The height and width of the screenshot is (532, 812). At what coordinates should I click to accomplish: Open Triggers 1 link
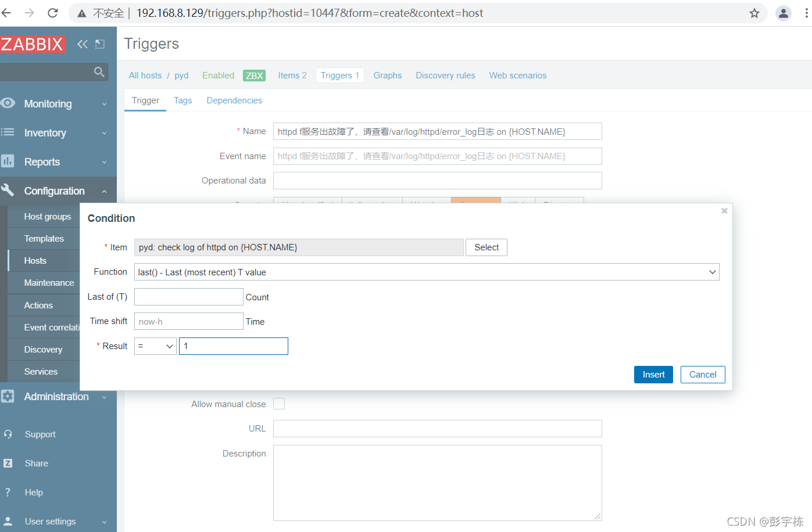pos(340,76)
